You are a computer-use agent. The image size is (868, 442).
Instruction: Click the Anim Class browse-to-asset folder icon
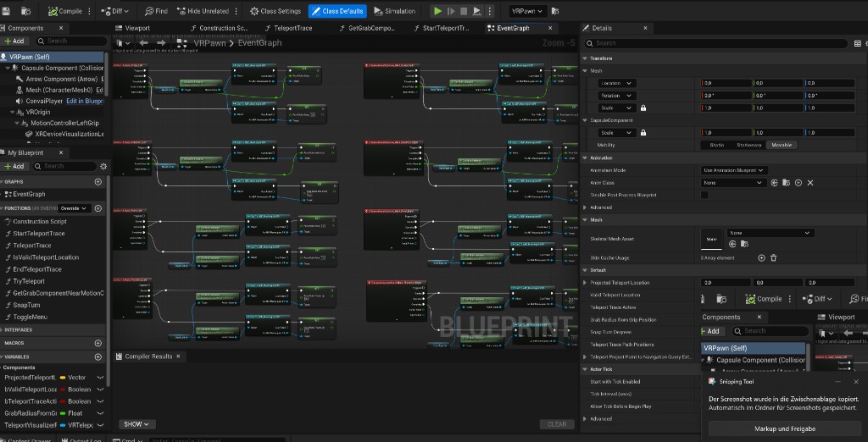pyautogui.click(x=786, y=183)
